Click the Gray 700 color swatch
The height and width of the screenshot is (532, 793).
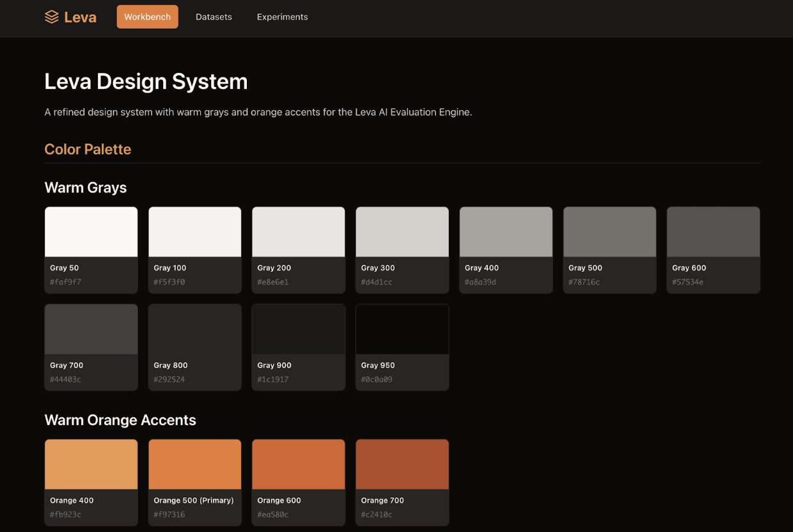point(91,329)
